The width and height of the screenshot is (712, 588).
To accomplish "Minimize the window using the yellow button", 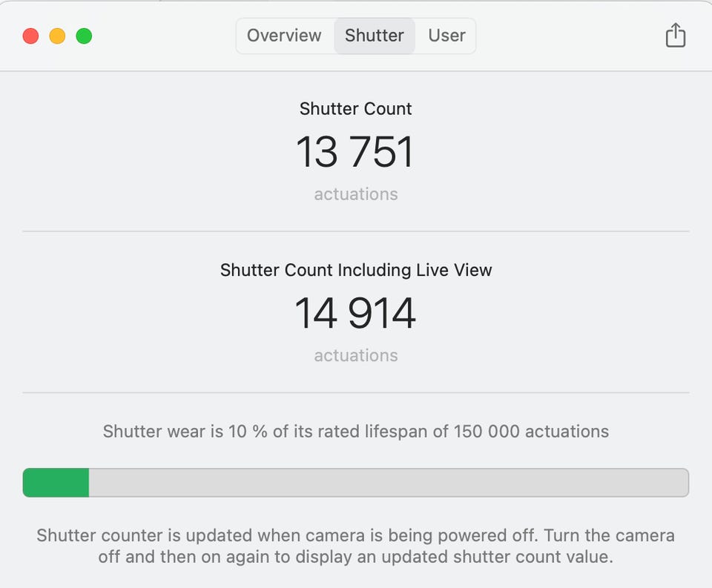I will pos(57,36).
